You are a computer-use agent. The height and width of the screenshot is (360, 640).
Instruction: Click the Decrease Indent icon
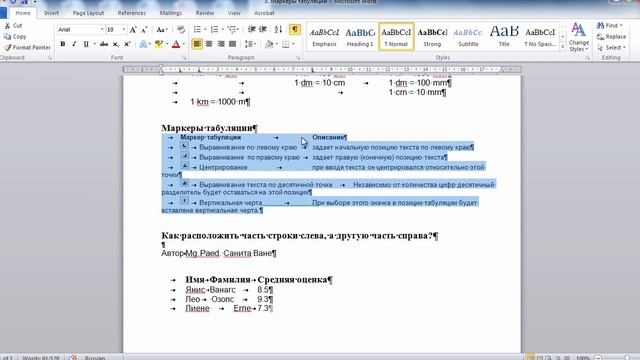(251, 29)
